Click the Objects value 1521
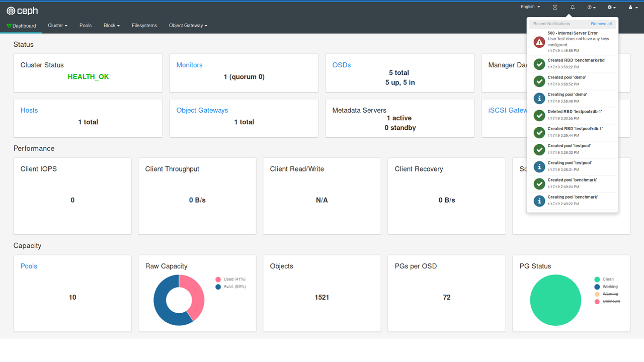The height and width of the screenshot is (362, 644). (x=322, y=297)
